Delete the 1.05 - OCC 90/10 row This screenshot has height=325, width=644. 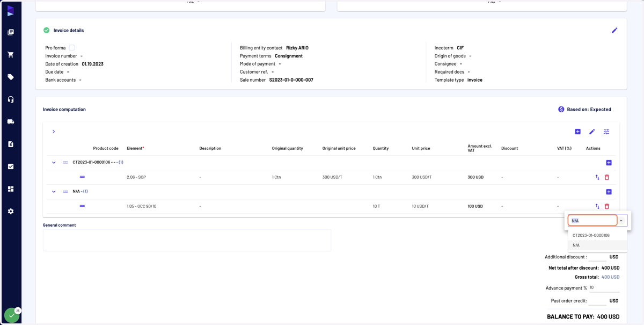(607, 206)
